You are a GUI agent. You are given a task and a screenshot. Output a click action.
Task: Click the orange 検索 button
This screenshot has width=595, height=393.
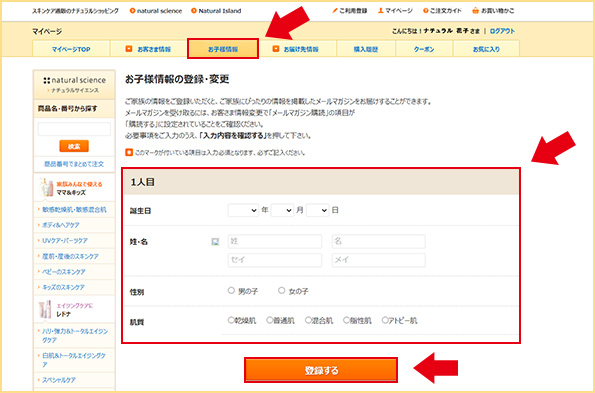pos(74,146)
